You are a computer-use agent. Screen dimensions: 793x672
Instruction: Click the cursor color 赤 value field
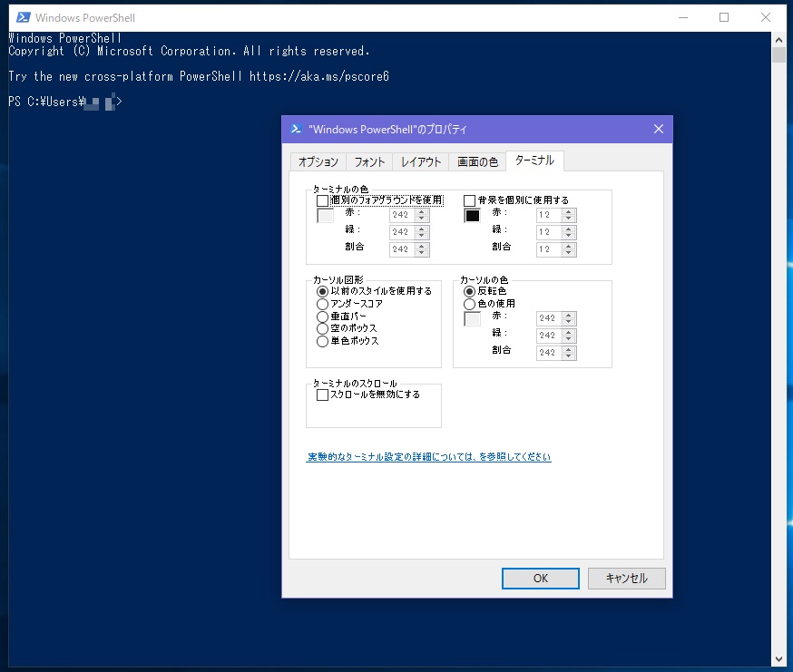[549, 318]
